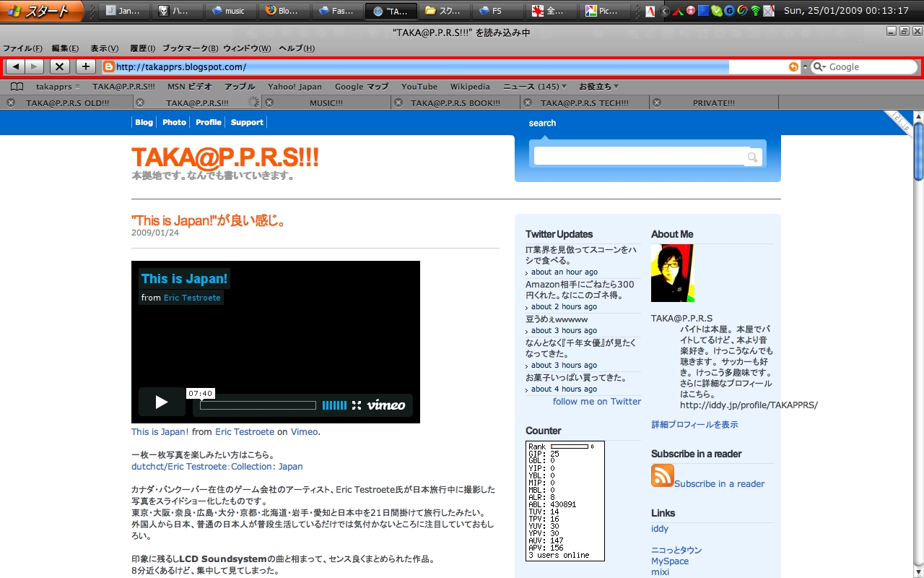Switch to the MUSIC!!! tab

coord(326,103)
